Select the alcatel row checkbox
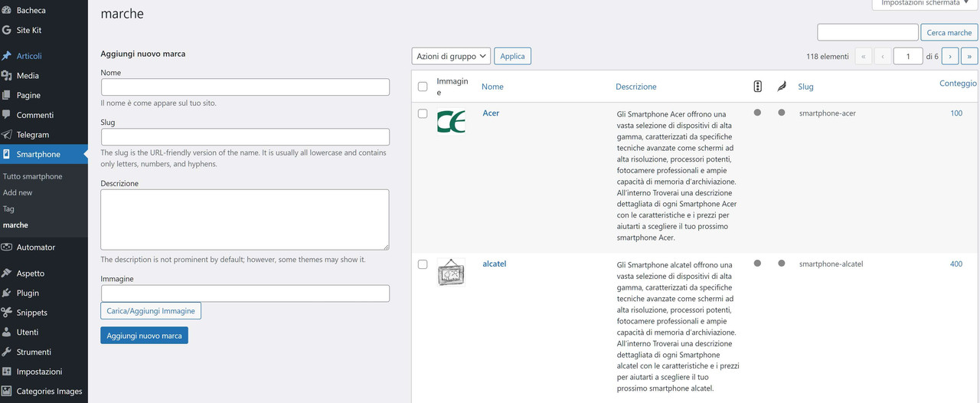 tap(423, 264)
